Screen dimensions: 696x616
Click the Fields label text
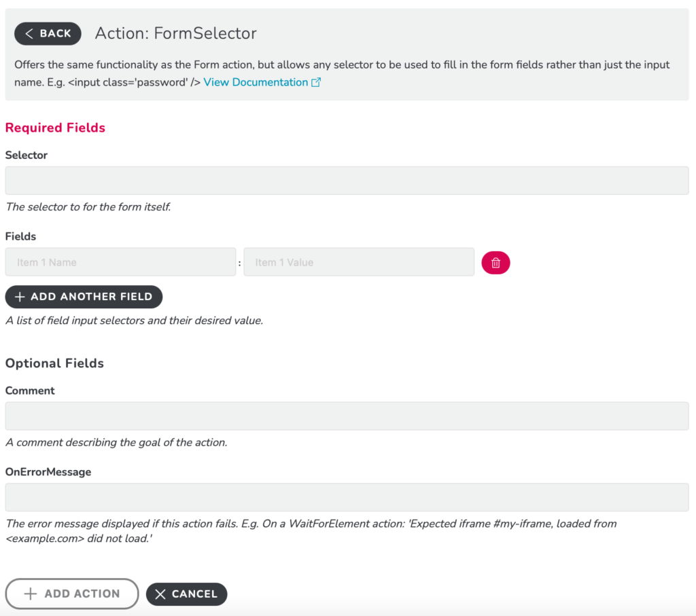[20, 236]
